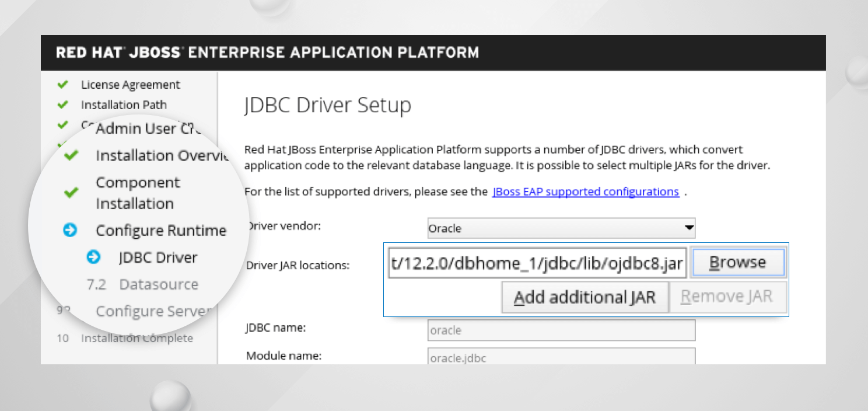This screenshot has height=411, width=868.
Task: Open the JBoss EAP supported configurations link
Action: tap(585, 192)
